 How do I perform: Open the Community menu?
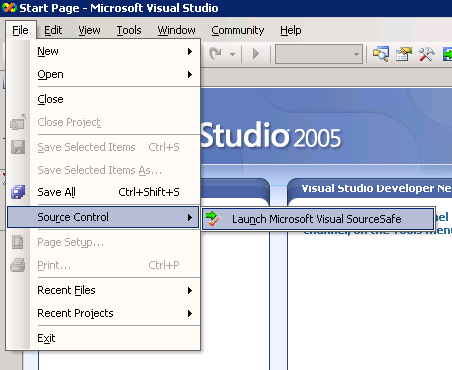point(238,30)
